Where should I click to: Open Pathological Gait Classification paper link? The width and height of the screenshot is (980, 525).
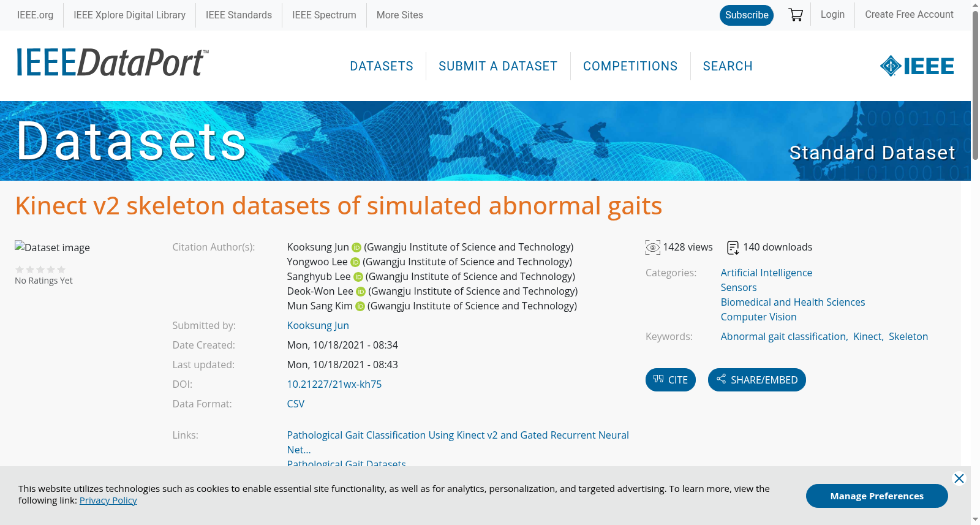tap(458, 442)
